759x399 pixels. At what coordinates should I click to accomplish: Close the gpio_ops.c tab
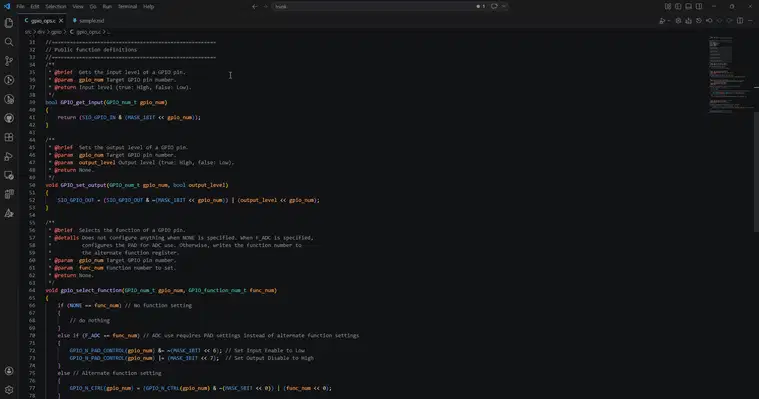[61, 21]
